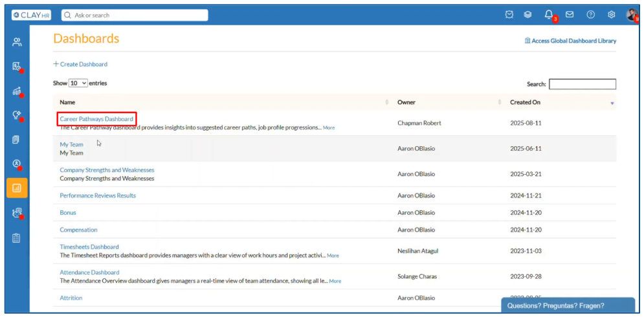Click the stacked layers icon in header
This screenshot has height=317, width=644.
pos(527,15)
